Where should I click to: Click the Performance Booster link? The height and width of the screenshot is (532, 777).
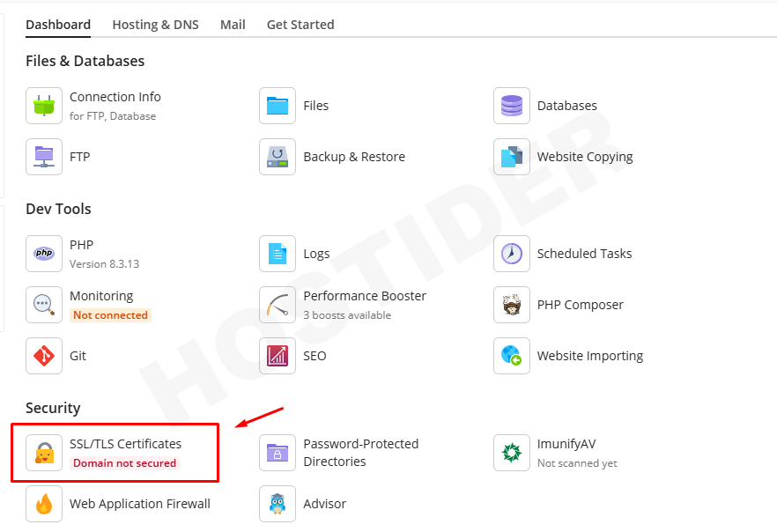tap(365, 296)
